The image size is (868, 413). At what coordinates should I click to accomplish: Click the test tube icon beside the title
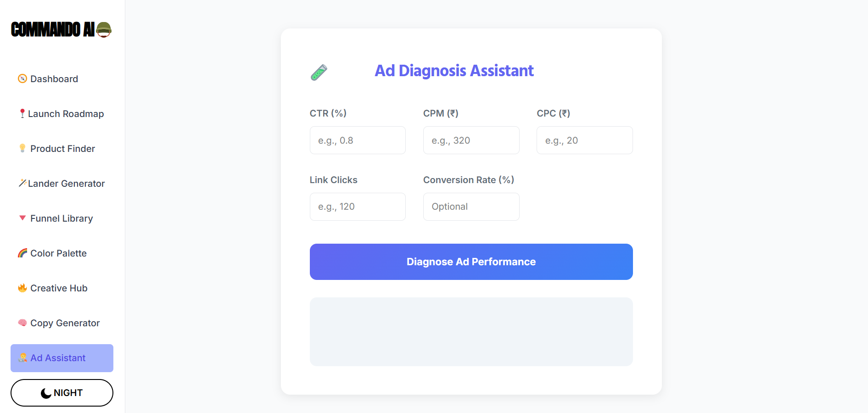pyautogui.click(x=319, y=72)
